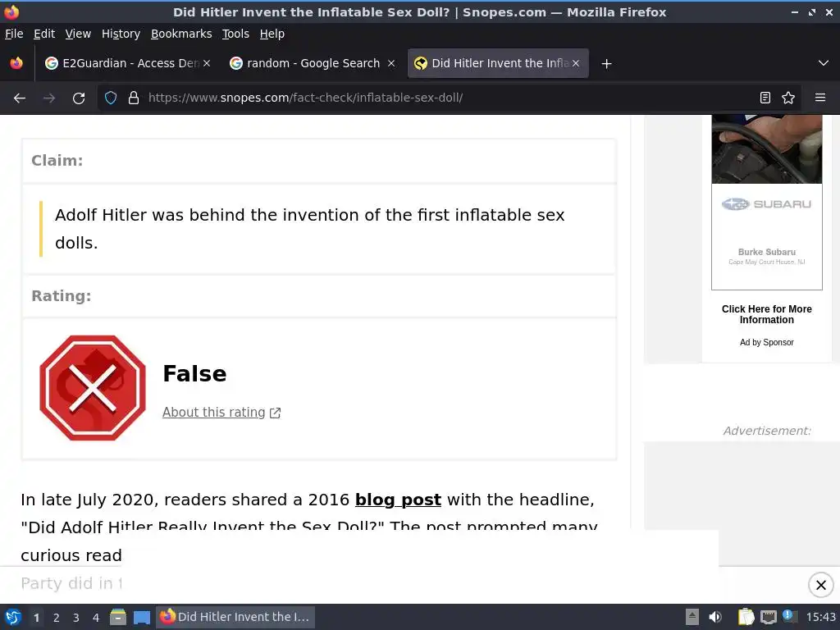
Task: Click the forward navigation arrow
Action: tap(49, 98)
